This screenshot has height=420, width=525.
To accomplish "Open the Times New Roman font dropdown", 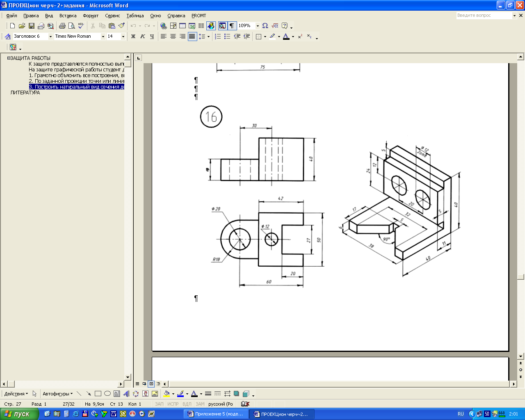I will [x=103, y=37].
